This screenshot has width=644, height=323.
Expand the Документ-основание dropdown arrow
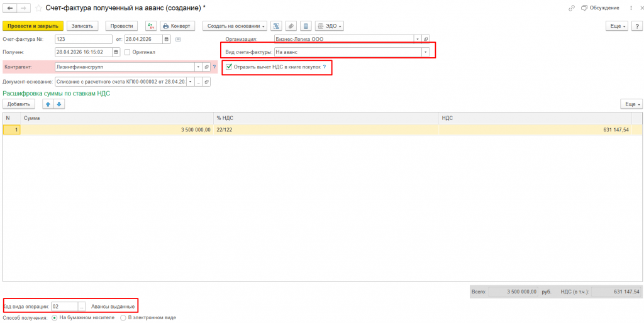click(190, 81)
